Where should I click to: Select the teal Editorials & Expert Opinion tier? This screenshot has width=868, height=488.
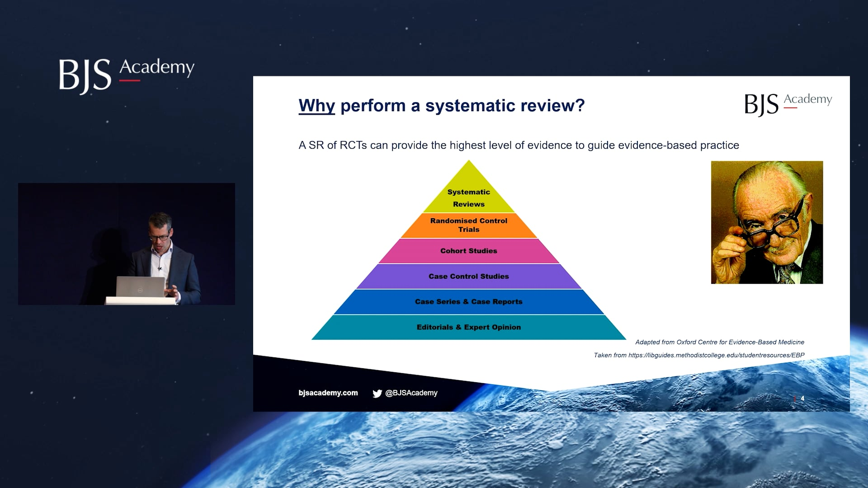pos(469,327)
